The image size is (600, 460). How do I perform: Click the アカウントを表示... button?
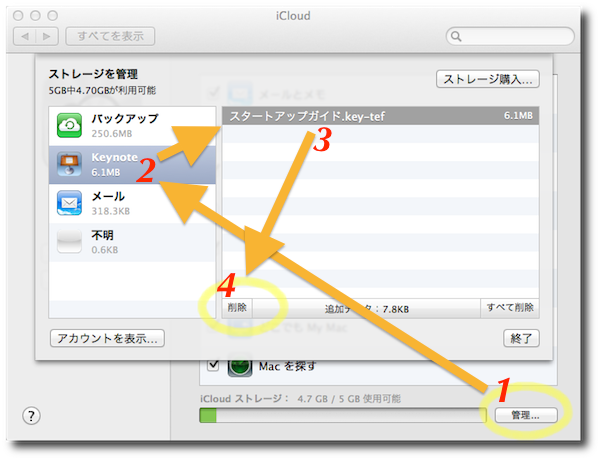point(108,338)
